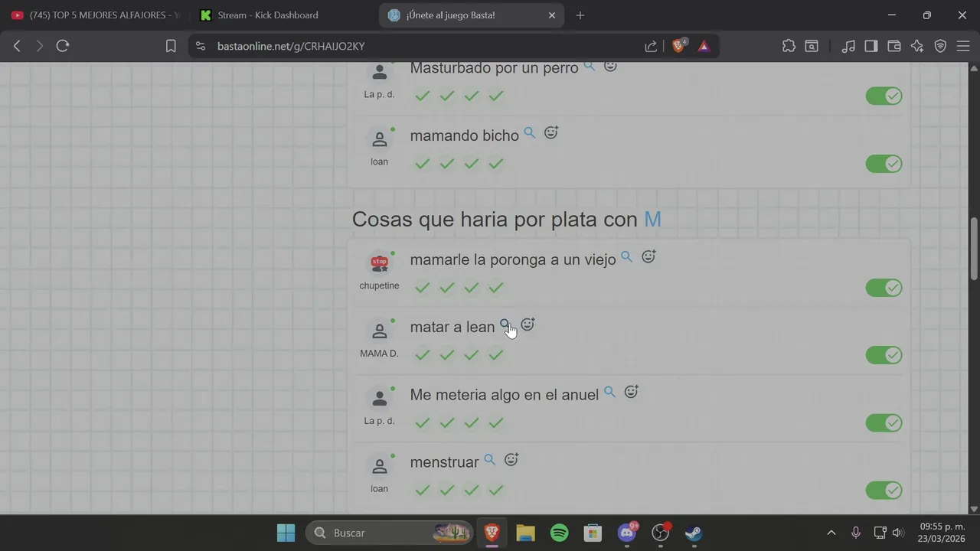Open the Windows Start menu
The image size is (980, 551).
[x=286, y=533]
